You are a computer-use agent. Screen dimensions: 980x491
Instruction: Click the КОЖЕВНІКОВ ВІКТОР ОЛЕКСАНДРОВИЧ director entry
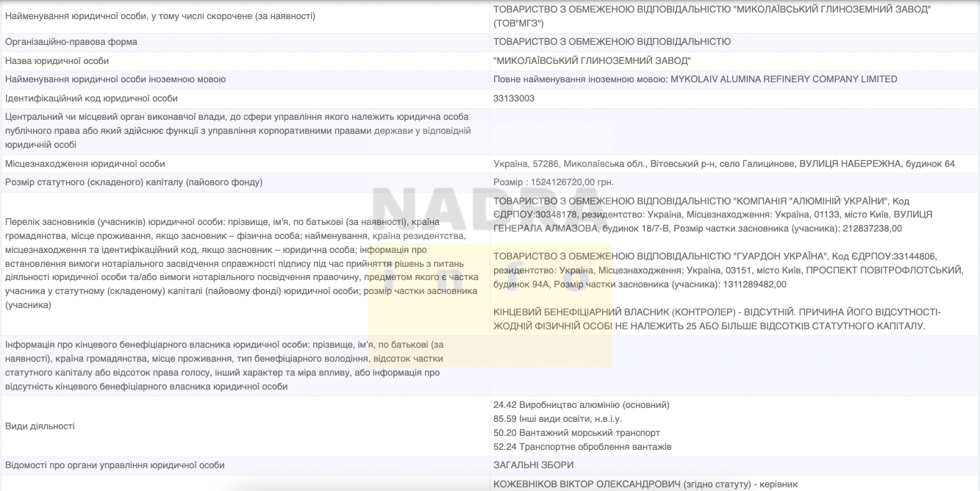(x=644, y=484)
